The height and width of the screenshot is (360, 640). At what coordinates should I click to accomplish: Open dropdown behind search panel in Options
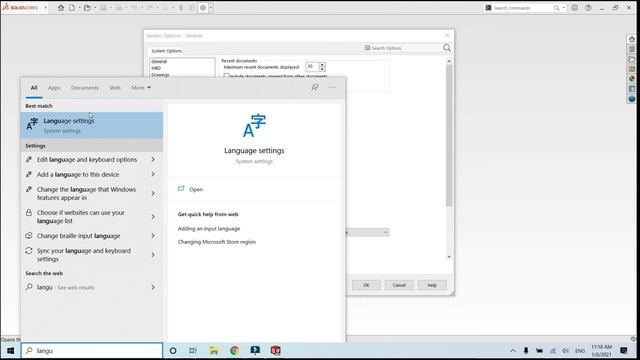(385, 232)
